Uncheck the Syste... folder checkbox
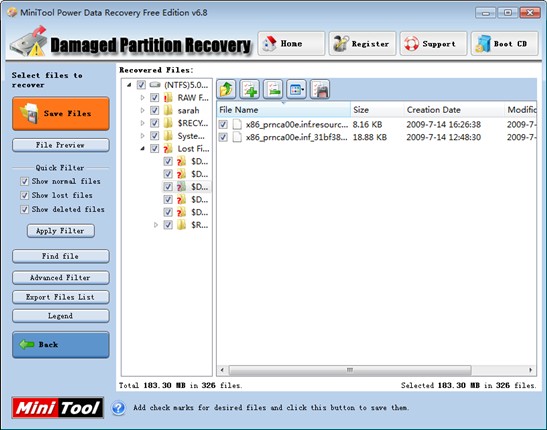The height and width of the screenshot is (430, 547). point(155,136)
